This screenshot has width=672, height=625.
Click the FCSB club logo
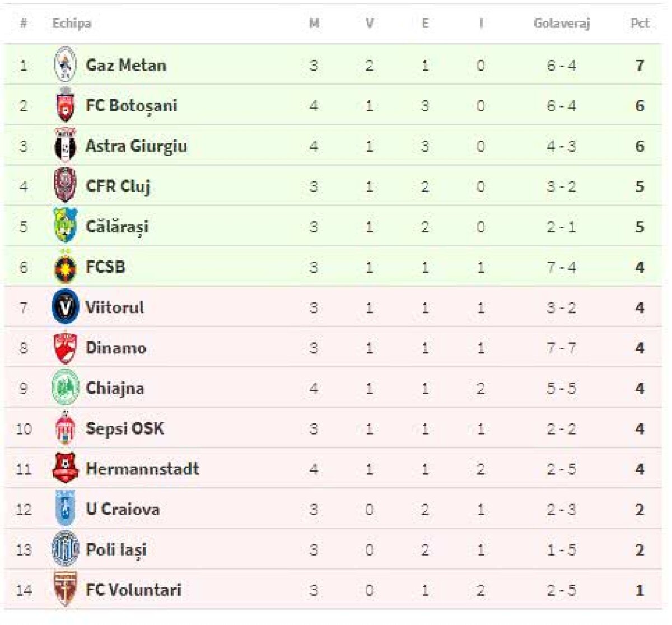[66, 267]
